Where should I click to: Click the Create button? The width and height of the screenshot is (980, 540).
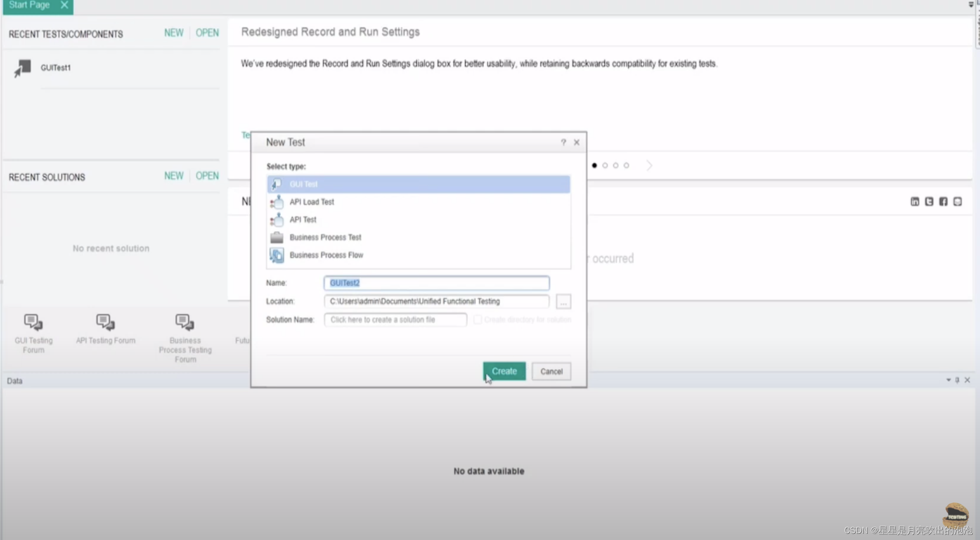coord(504,371)
